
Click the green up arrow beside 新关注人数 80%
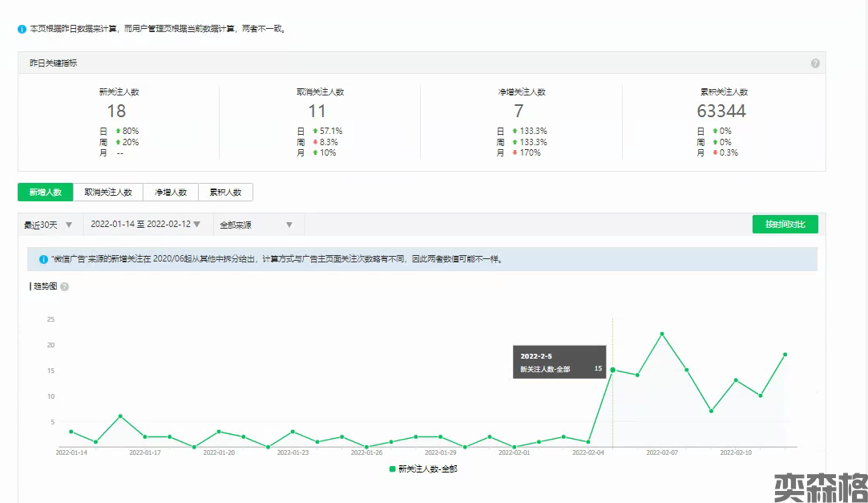(x=118, y=131)
